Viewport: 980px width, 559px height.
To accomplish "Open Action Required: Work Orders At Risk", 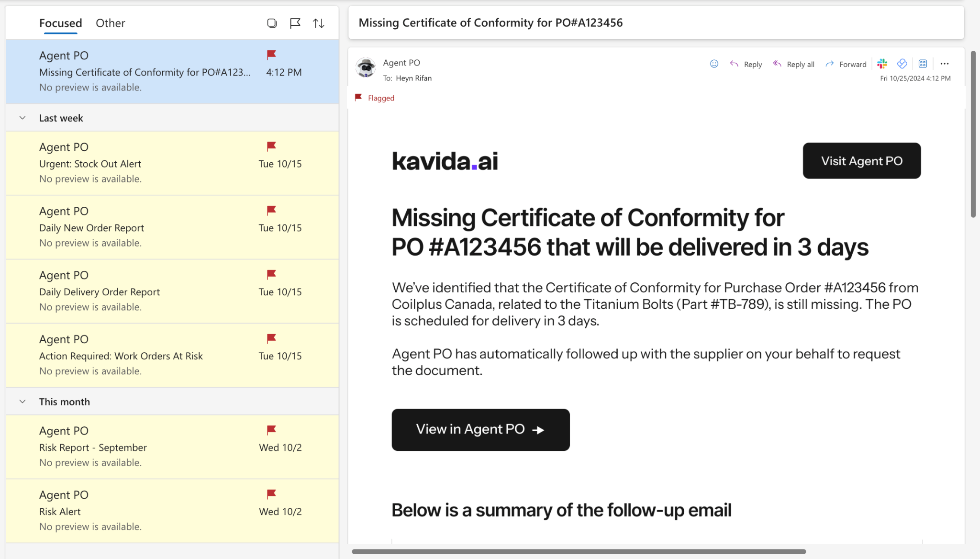I will point(172,356).
